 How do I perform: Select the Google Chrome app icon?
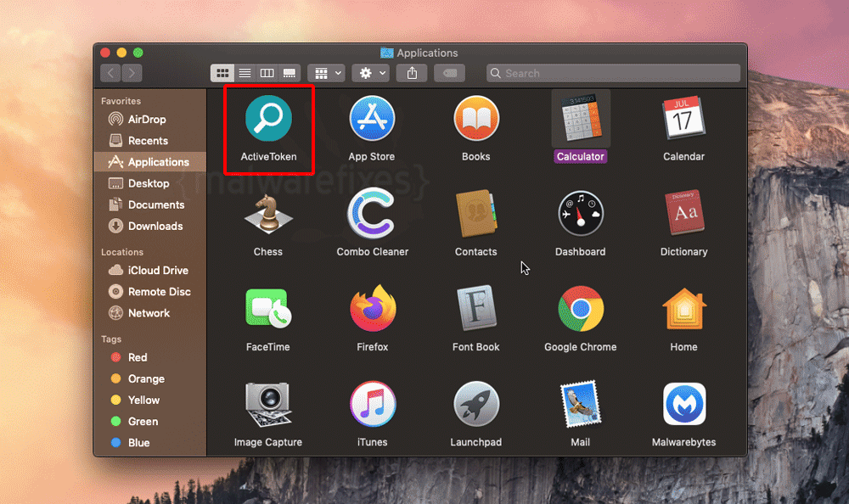[581, 309]
